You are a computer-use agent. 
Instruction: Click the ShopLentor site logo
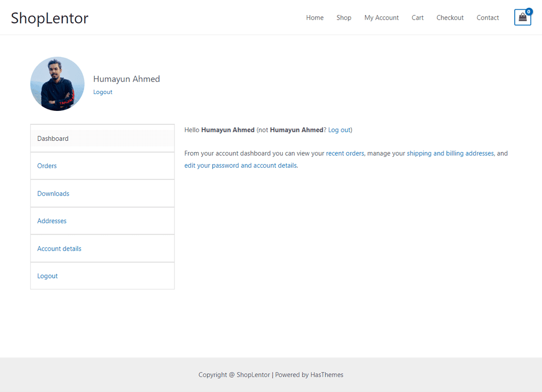point(50,18)
